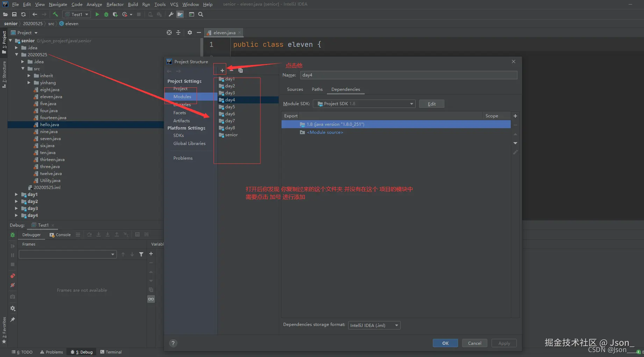The width and height of the screenshot is (644, 357).
Task: Open thirteen.java in the Project tree
Action: (52, 160)
